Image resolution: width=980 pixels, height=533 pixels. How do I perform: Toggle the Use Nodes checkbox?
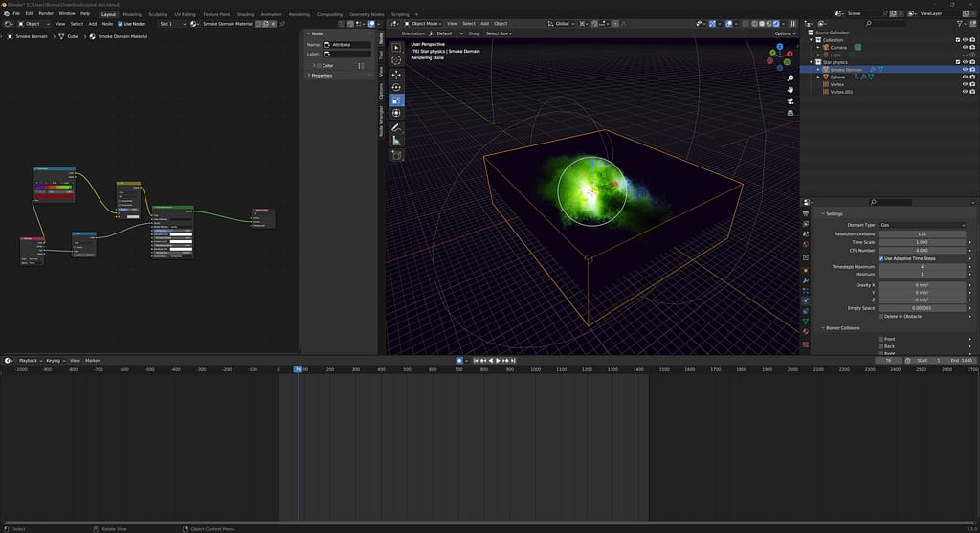121,23
